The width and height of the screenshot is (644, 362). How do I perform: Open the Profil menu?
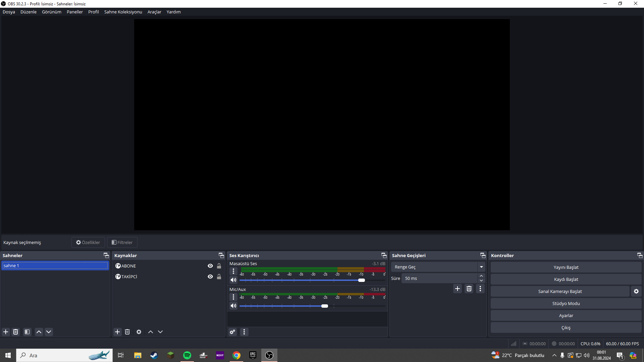click(94, 12)
